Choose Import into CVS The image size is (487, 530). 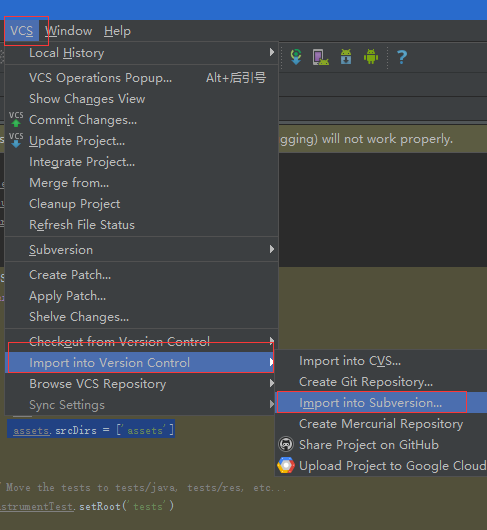click(x=381, y=361)
